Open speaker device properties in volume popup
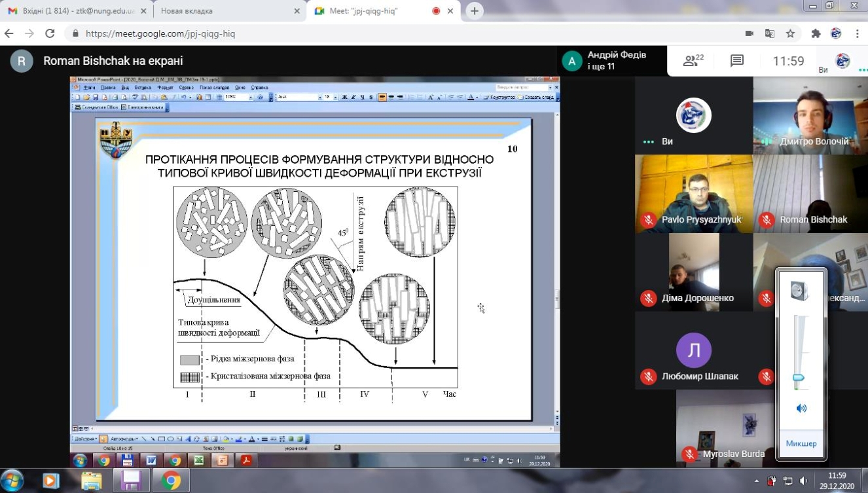868x493 pixels. 800,291
